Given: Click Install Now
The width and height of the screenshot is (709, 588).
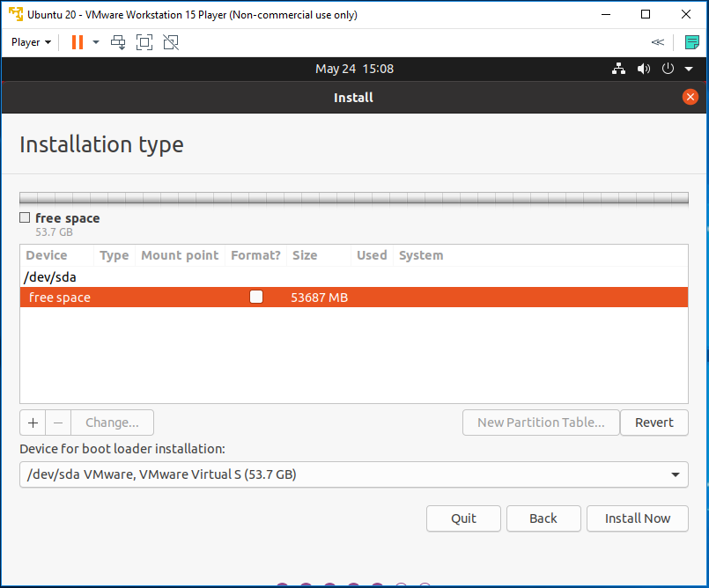Looking at the screenshot, I should (x=638, y=518).
